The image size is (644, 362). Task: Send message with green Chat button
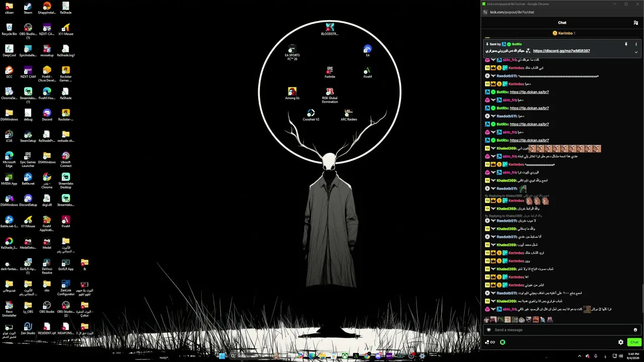click(634, 342)
